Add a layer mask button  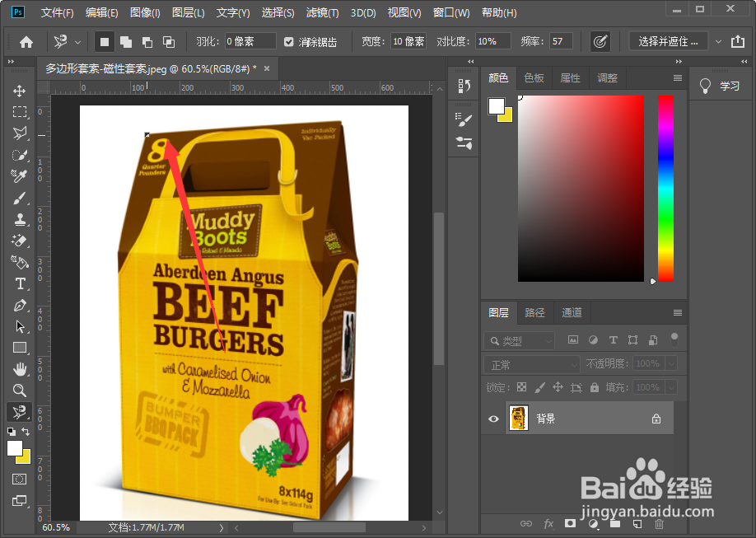[x=571, y=523]
